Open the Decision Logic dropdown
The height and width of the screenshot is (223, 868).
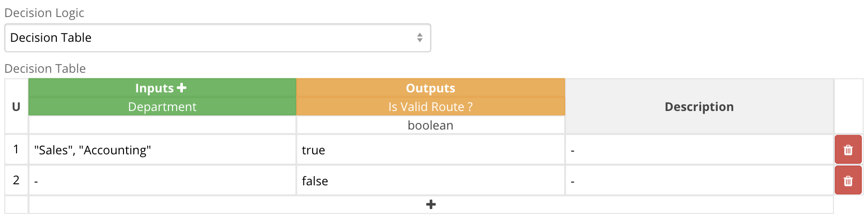click(218, 38)
